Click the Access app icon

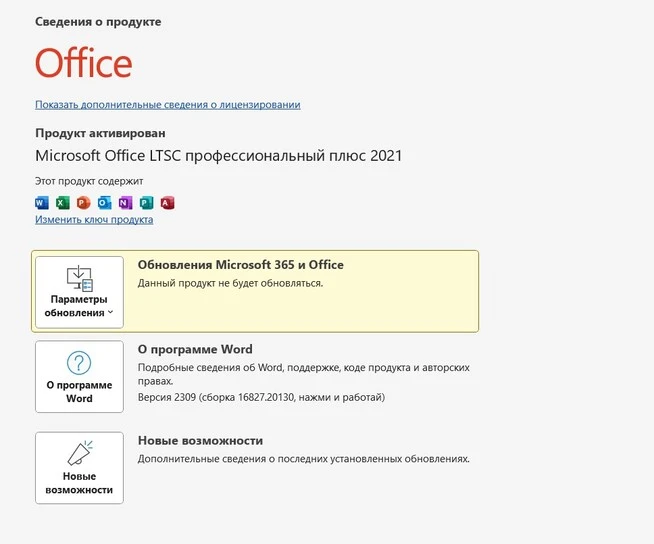point(167,203)
